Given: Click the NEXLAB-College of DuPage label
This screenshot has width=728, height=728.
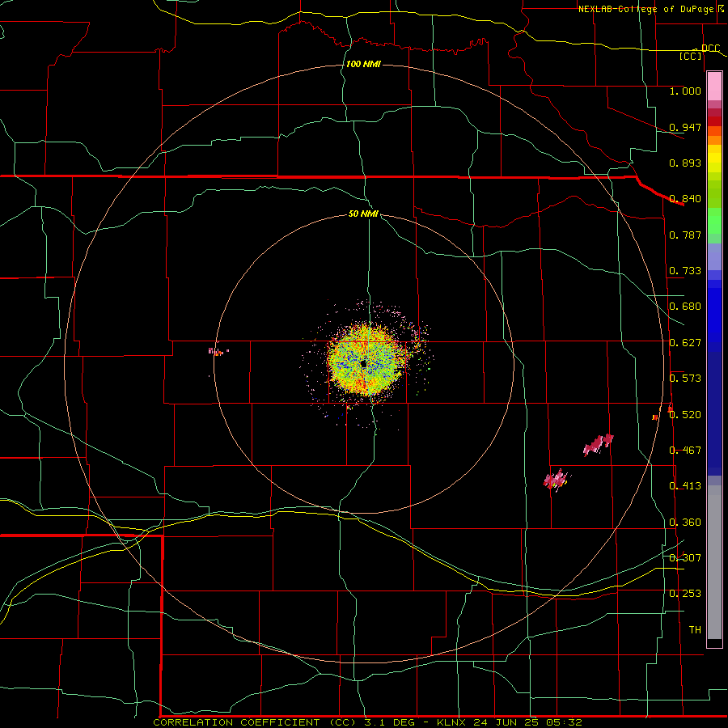Looking at the screenshot, I should tap(645, 9).
